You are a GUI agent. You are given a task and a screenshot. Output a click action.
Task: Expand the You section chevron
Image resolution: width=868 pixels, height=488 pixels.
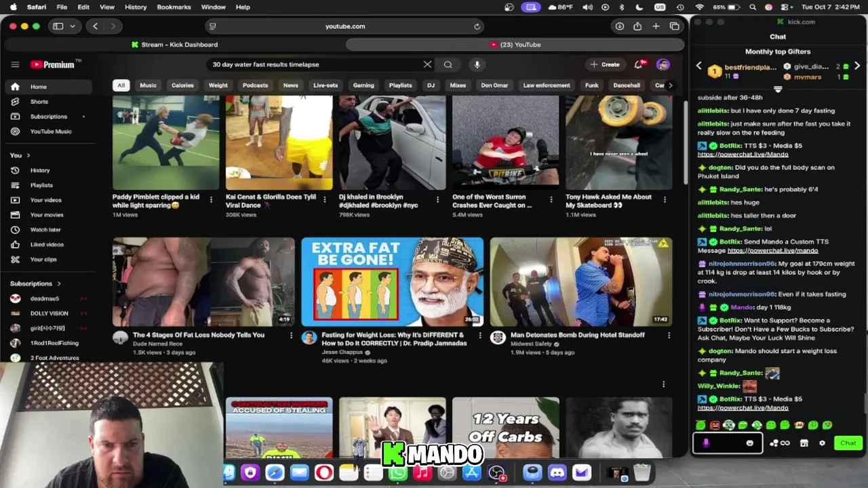pyautogui.click(x=28, y=155)
